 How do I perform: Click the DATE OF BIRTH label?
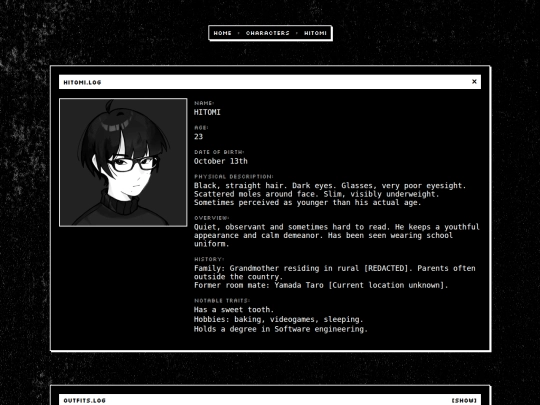pos(219,152)
